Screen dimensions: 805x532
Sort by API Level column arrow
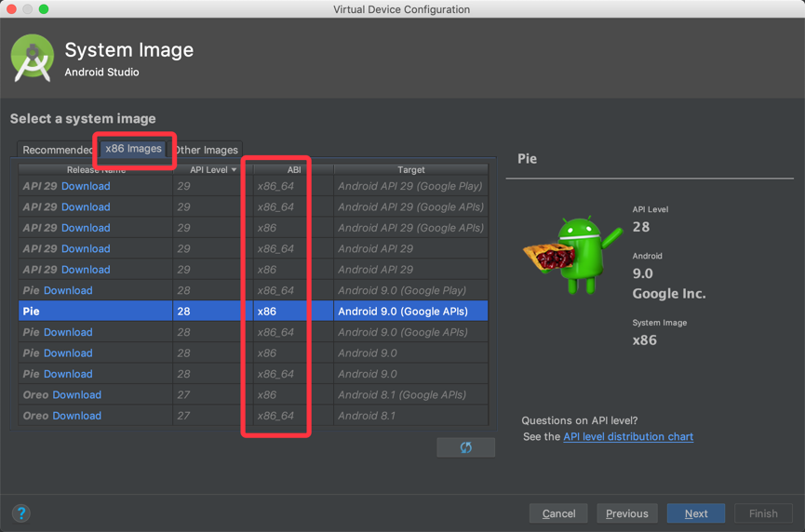[235, 170]
